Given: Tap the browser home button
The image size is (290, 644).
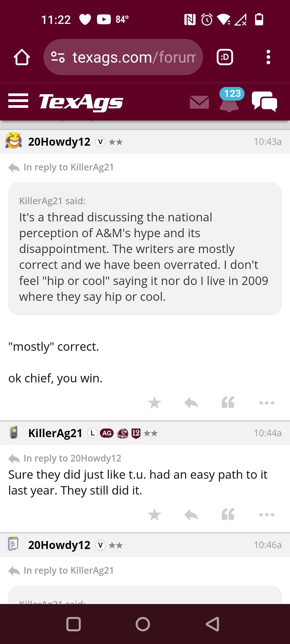Looking at the screenshot, I should [22, 57].
